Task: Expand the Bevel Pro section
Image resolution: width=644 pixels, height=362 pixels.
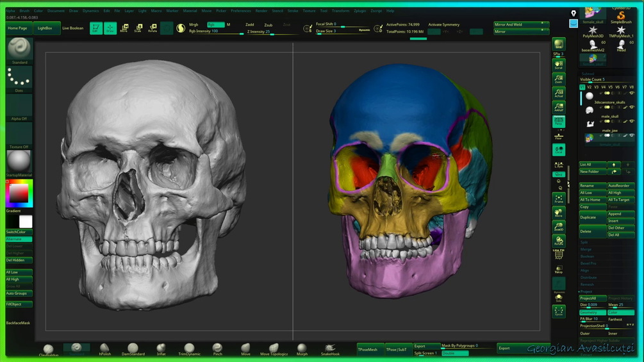Action: point(588,263)
